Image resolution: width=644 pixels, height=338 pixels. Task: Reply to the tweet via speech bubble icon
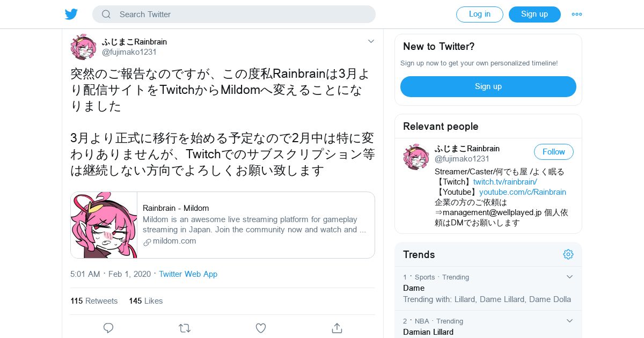tap(108, 328)
